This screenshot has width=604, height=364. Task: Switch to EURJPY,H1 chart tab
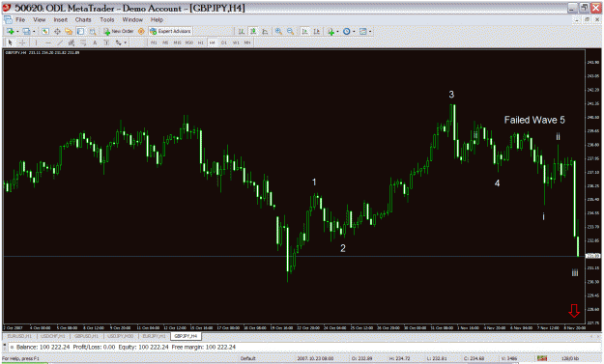point(154,336)
